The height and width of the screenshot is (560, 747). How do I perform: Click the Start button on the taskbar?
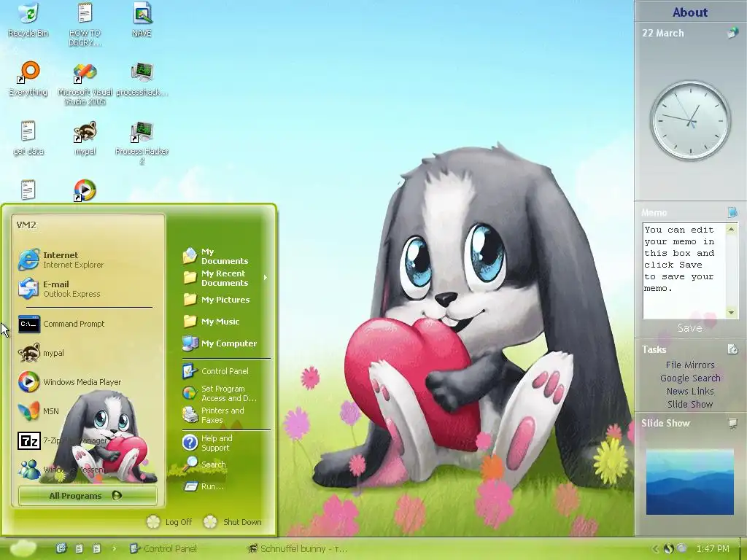pos(22,548)
